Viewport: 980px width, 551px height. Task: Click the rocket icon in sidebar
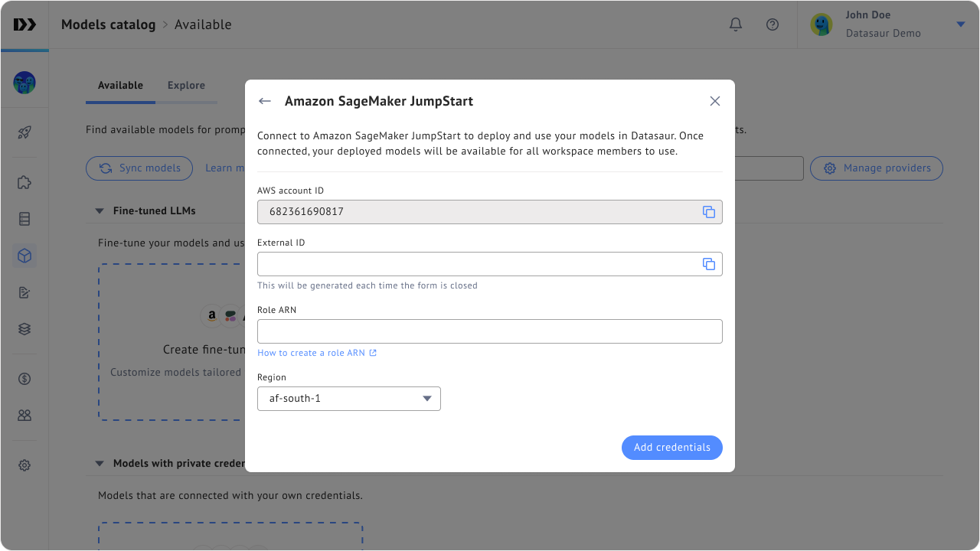pos(24,132)
